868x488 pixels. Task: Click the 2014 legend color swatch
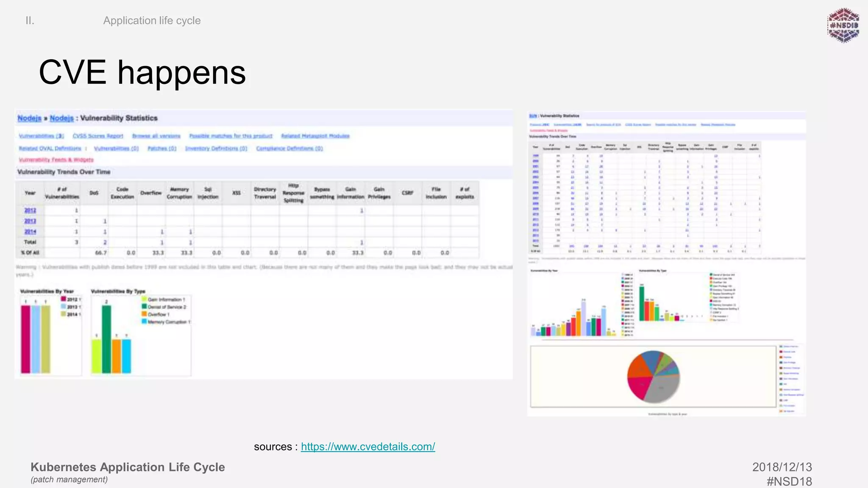tap(63, 314)
